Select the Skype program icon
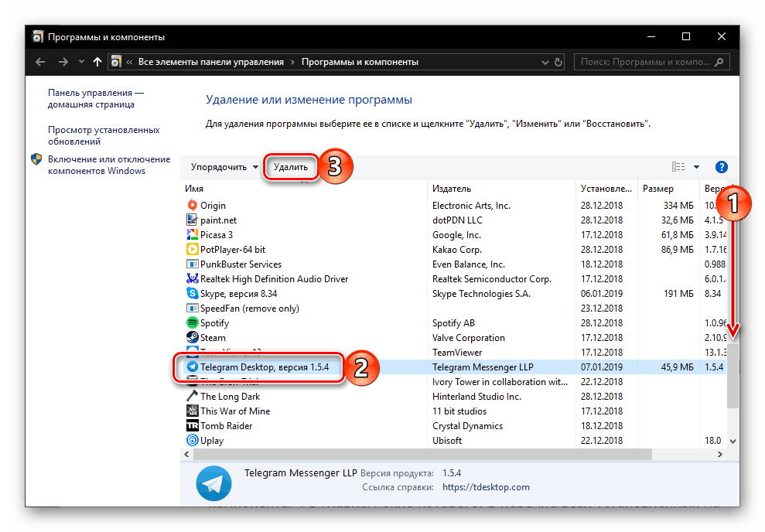Screen dimensions: 765x532 coord(191,293)
